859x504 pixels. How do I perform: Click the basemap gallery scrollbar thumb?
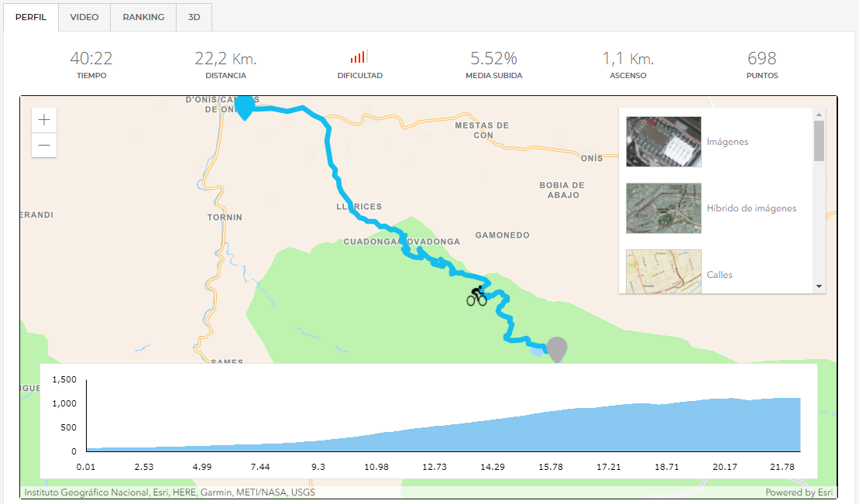(x=819, y=141)
